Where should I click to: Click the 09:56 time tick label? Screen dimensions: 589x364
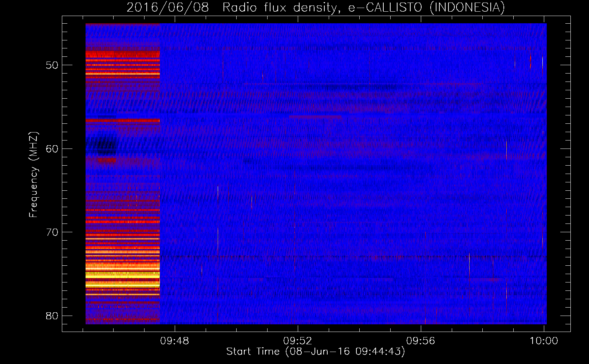421,341
